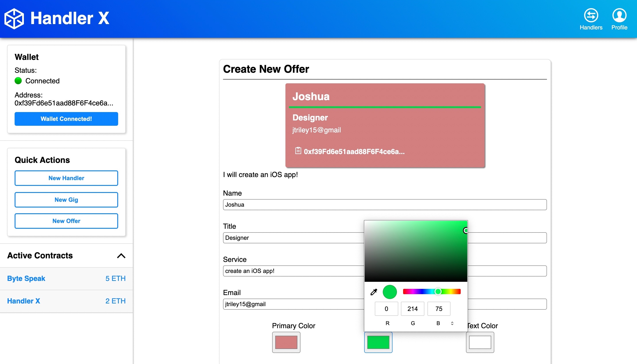Collapse the Active Contracts section

121,255
